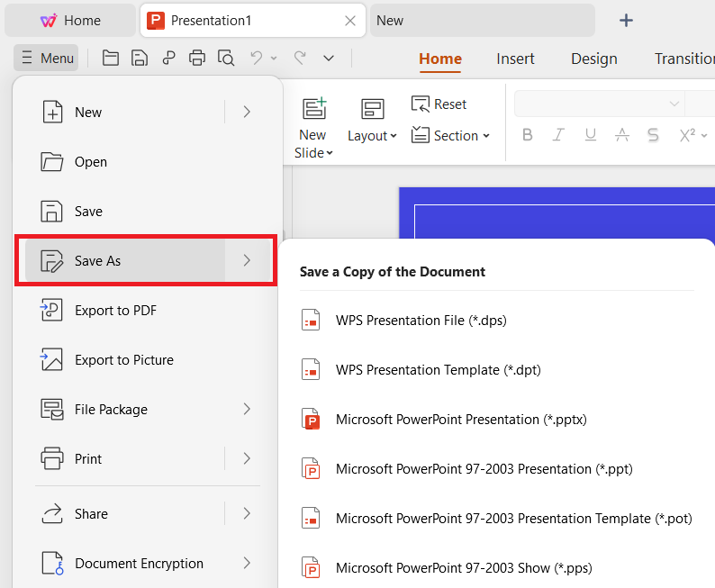Toggle Bold formatting
715x588 pixels.
pos(527,135)
